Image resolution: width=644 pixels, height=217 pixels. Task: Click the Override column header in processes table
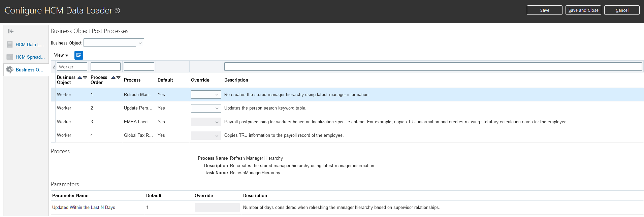pyautogui.click(x=200, y=80)
